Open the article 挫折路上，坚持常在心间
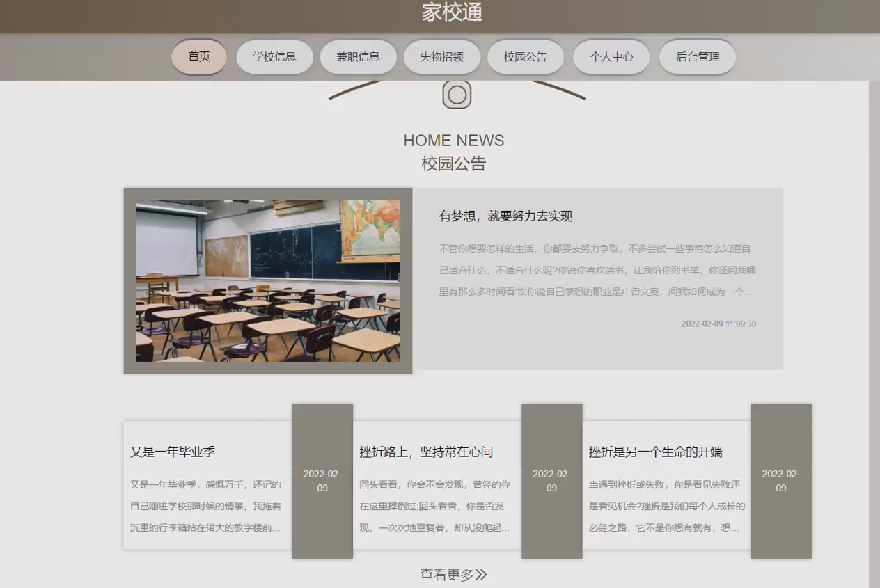 pos(427,451)
